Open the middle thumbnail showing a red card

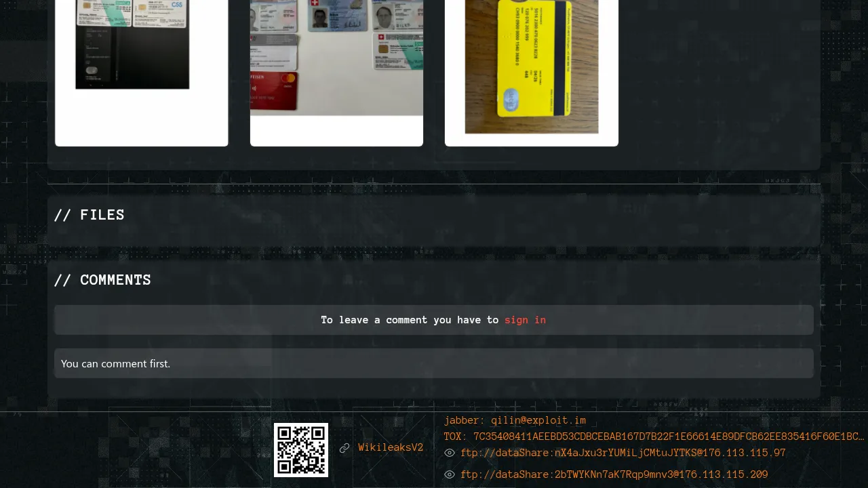coord(336,58)
